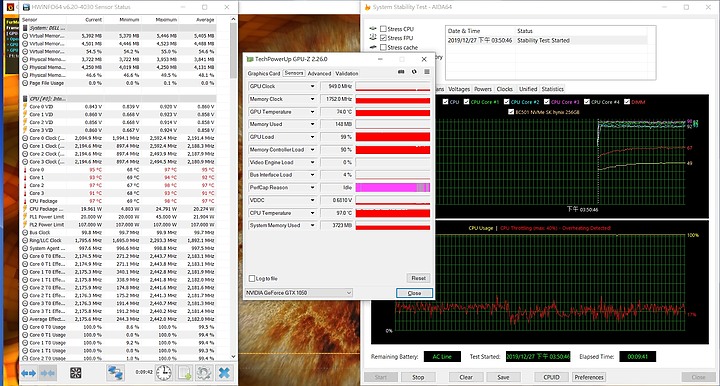
Task: Toggle the CPU Core #1 graph checkbox
Action: click(x=467, y=102)
